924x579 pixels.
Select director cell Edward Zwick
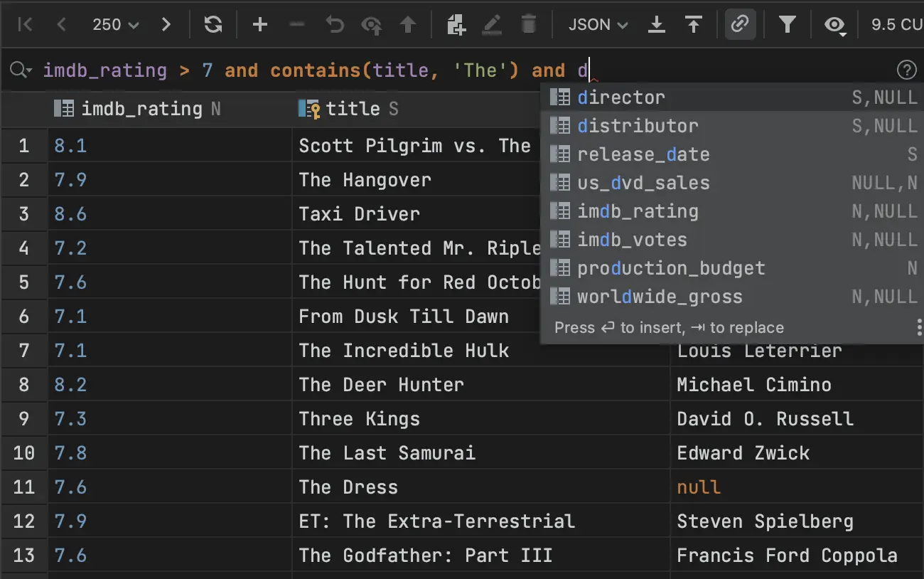tap(797, 453)
